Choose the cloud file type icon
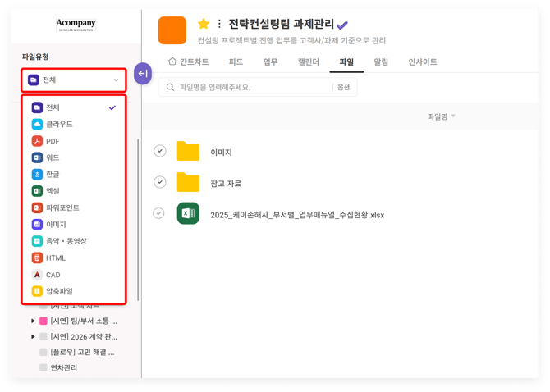550x392 pixels. point(37,124)
